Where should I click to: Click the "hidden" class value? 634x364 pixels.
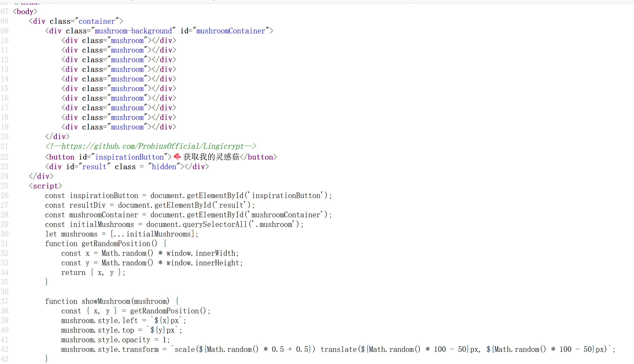(164, 167)
